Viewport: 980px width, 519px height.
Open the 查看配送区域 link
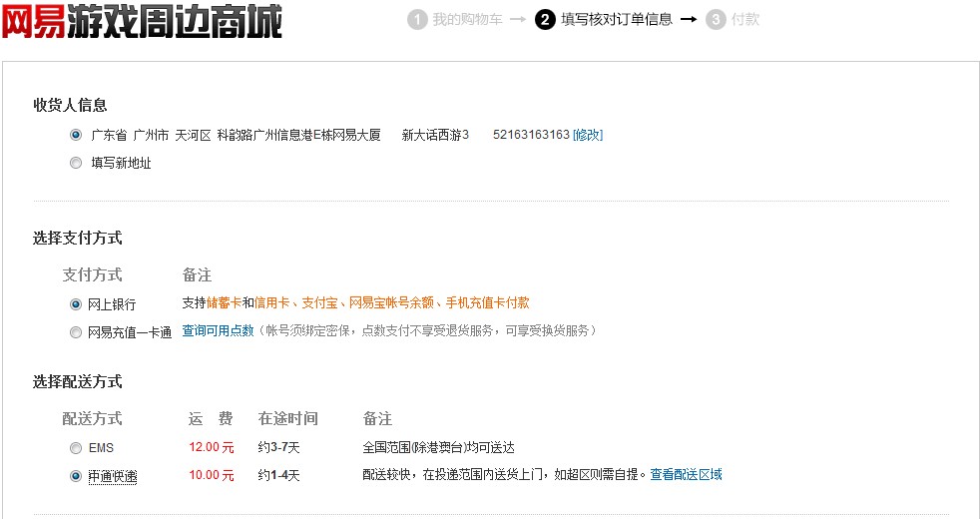(686, 475)
